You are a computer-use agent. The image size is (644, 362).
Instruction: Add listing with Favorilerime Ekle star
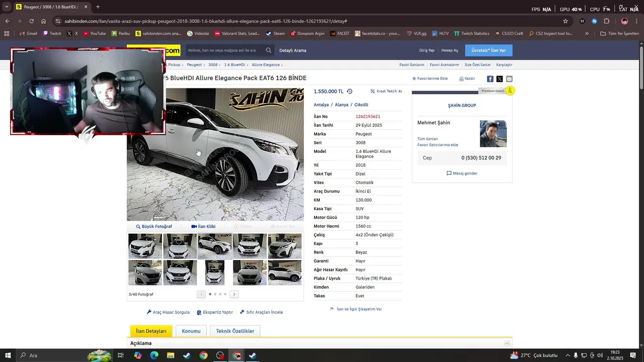430,78
